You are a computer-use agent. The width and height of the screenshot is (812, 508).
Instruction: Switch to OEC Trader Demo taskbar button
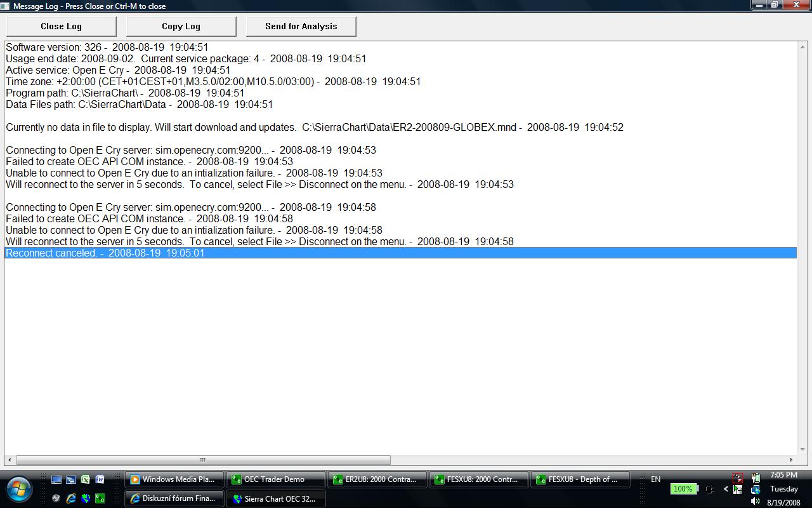276,479
